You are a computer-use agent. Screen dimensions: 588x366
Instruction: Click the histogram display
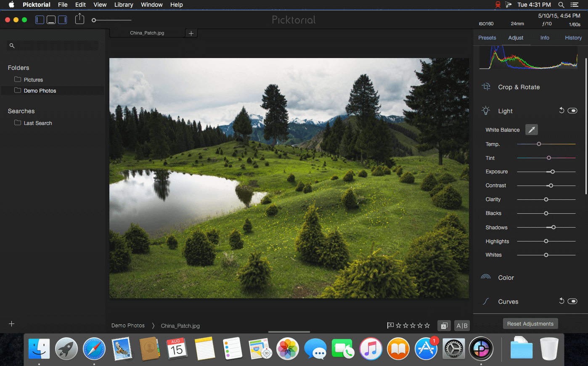tap(528, 58)
